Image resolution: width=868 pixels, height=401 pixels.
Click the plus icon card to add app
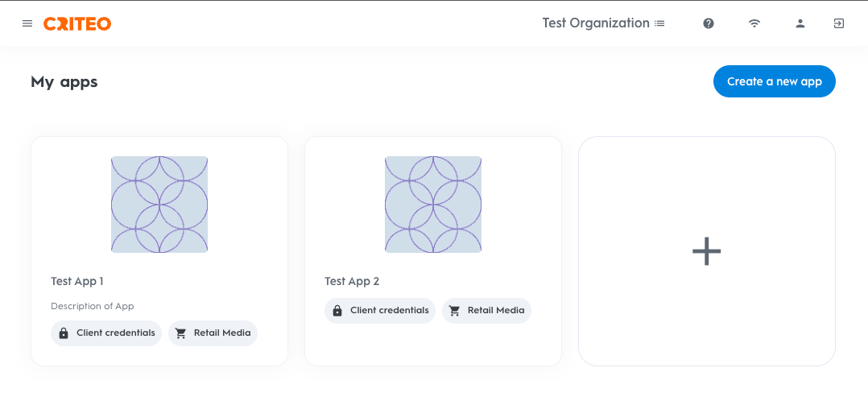707,251
